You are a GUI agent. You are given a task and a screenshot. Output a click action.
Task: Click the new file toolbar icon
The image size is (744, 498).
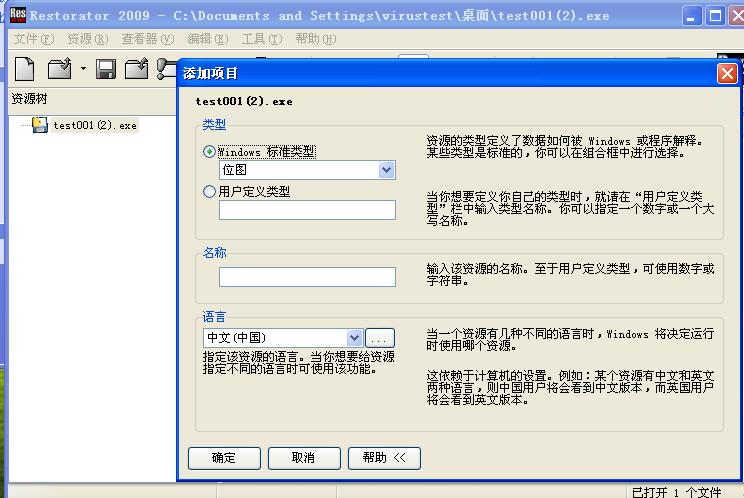point(24,69)
